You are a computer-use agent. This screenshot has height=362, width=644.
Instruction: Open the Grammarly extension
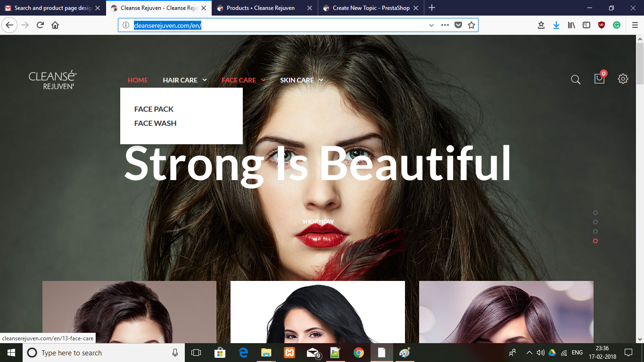(617, 25)
